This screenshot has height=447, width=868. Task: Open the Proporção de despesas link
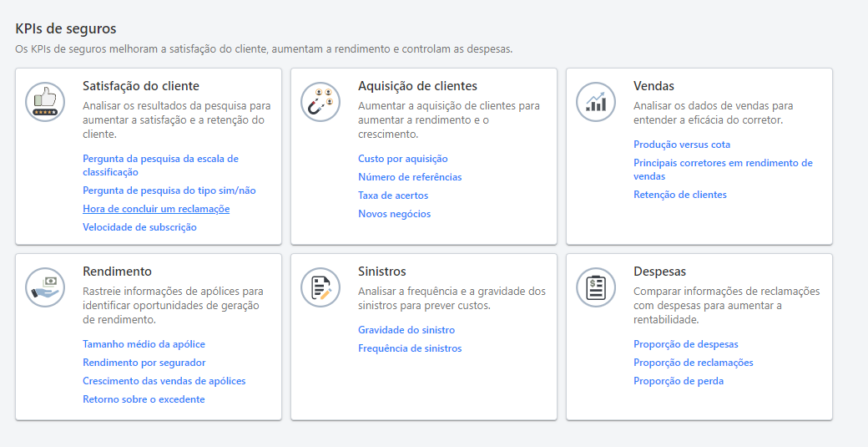point(685,344)
